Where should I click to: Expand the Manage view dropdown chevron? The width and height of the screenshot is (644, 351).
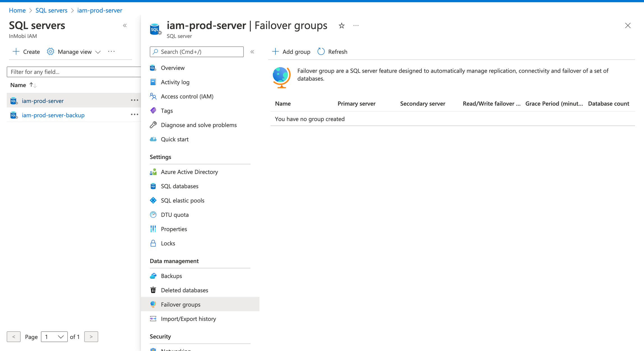pos(98,52)
